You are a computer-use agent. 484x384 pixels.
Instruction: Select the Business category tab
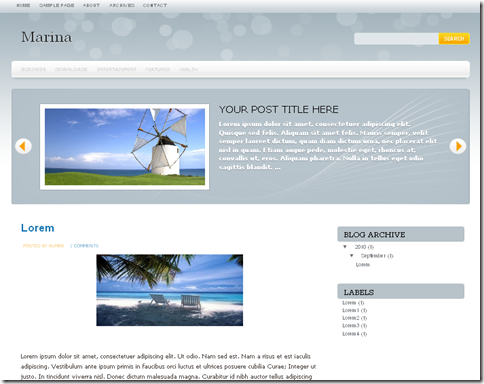pos(33,69)
